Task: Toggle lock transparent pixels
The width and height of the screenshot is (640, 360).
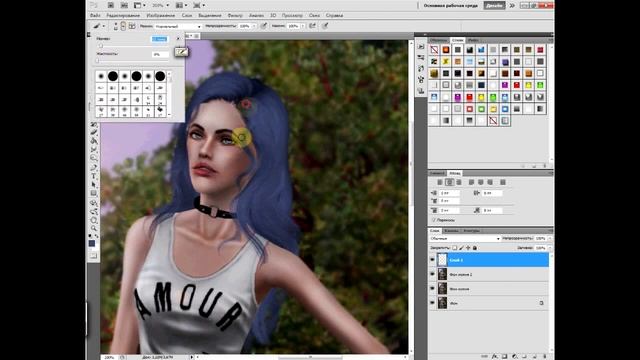Action: (454, 248)
